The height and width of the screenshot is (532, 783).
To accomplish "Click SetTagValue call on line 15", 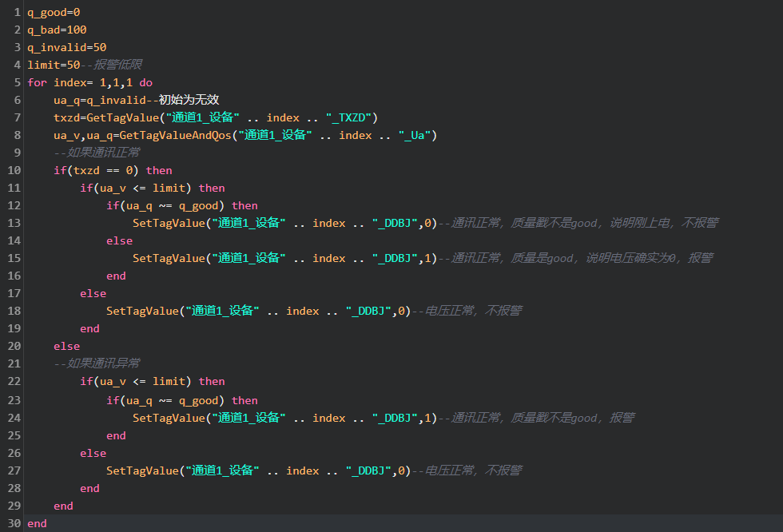I will point(284,258).
